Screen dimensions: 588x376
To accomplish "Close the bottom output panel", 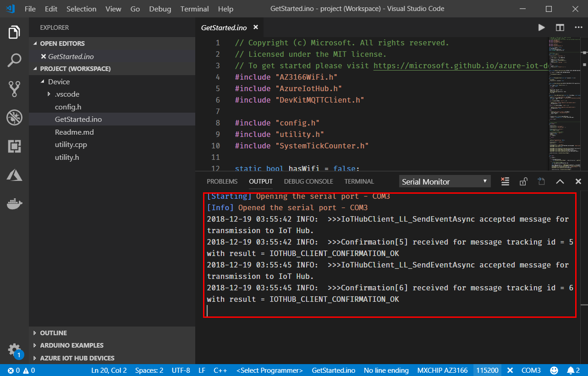I will [578, 181].
